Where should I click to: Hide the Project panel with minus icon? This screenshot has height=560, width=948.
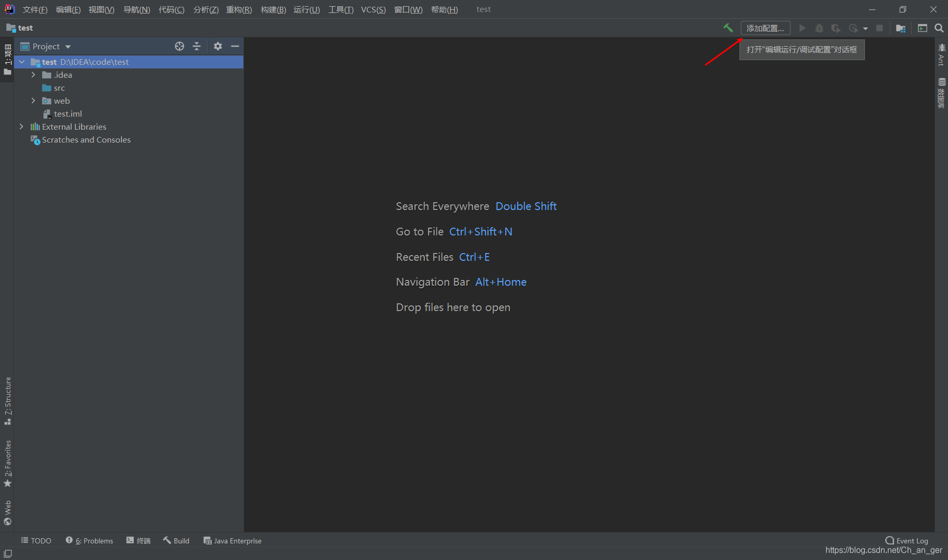(235, 46)
